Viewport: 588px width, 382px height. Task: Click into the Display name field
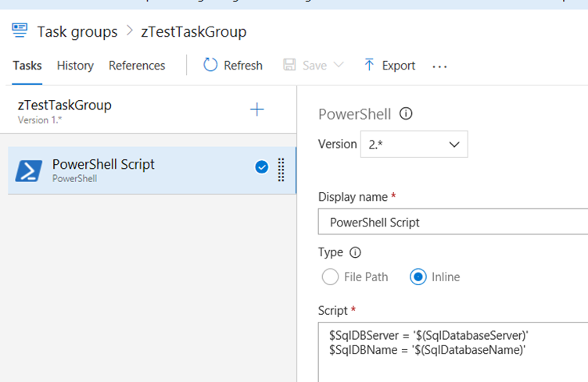(x=454, y=223)
